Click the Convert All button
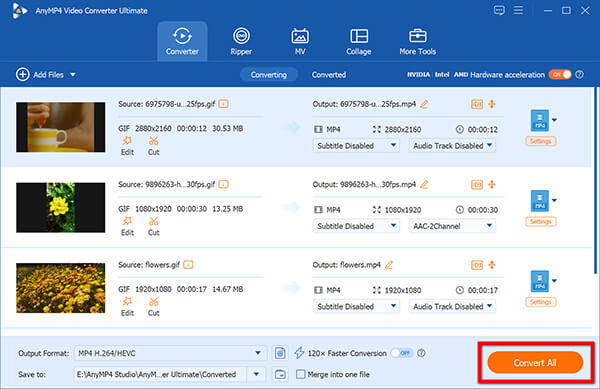This screenshot has width=600, height=389. 535,363
